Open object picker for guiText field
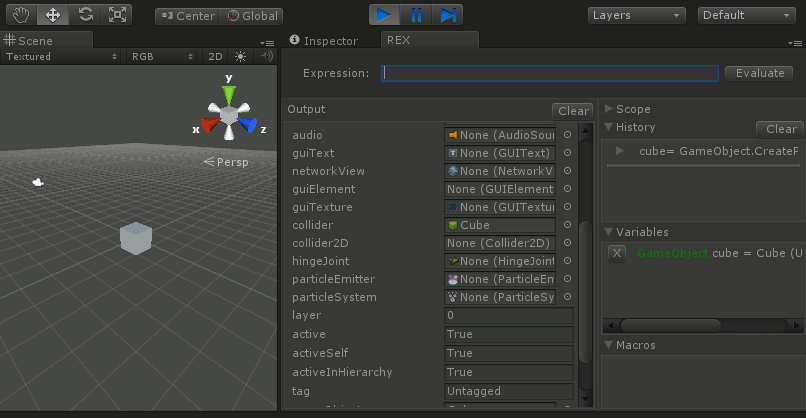806x418 pixels. point(567,153)
